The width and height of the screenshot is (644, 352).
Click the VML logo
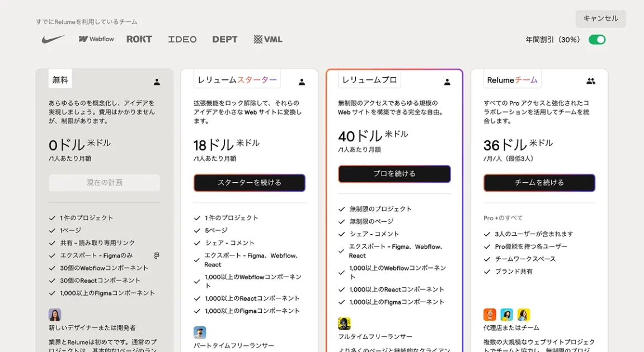pyautogui.click(x=268, y=39)
